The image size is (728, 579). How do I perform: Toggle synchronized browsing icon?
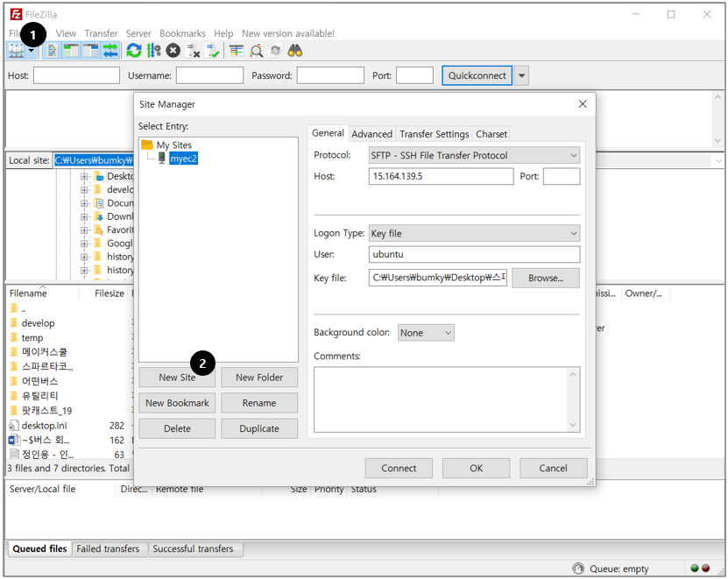pos(276,51)
